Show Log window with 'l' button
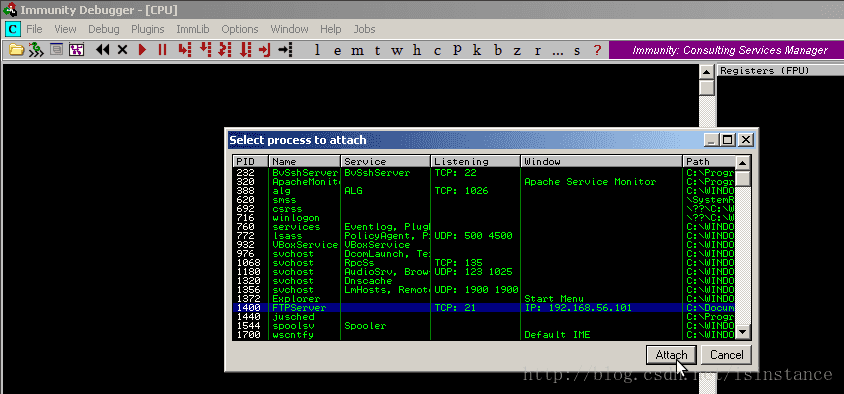 point(318,51)
